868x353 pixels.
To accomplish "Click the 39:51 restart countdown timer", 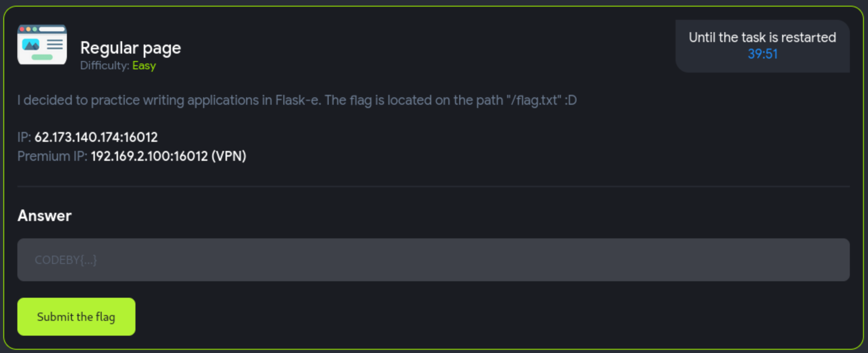I will (762, 54).
